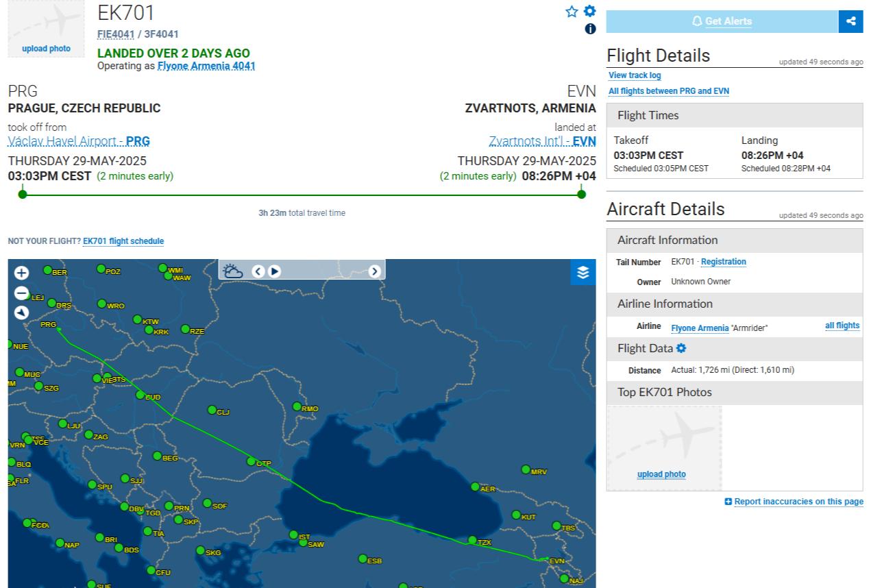Select the TZX airport marker

point(472,540)
